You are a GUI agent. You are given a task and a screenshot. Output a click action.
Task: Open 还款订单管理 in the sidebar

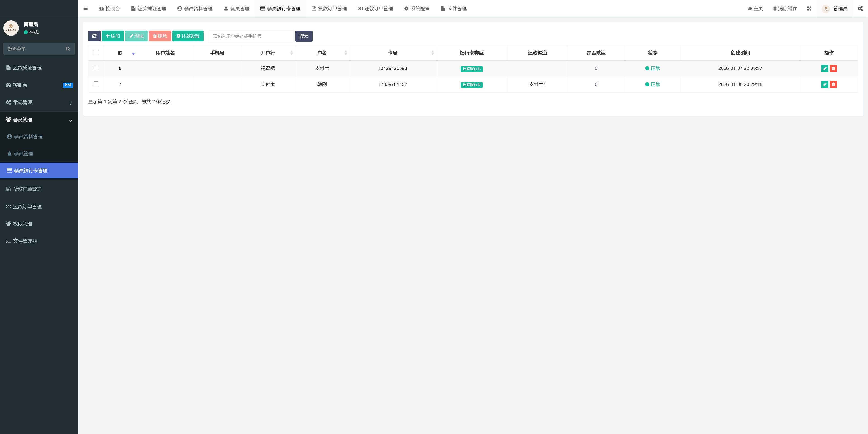[x=27, y=206]
